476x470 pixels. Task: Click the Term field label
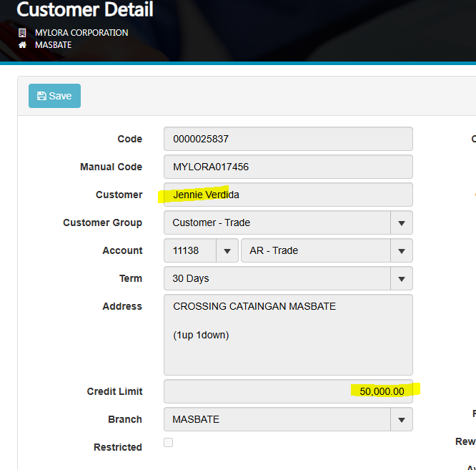[x=130, y=278]
